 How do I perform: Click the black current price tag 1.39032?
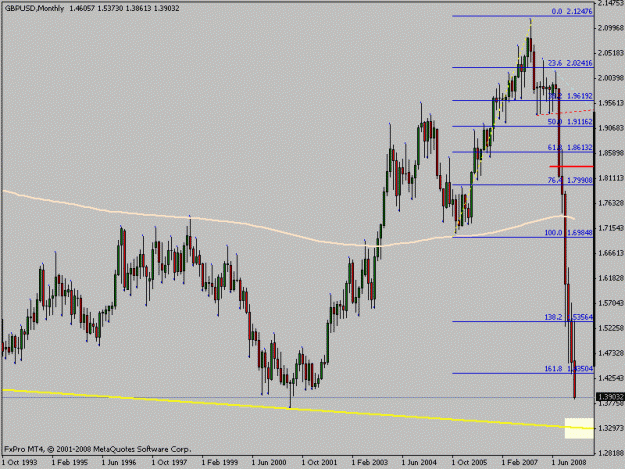click(610, 397)
